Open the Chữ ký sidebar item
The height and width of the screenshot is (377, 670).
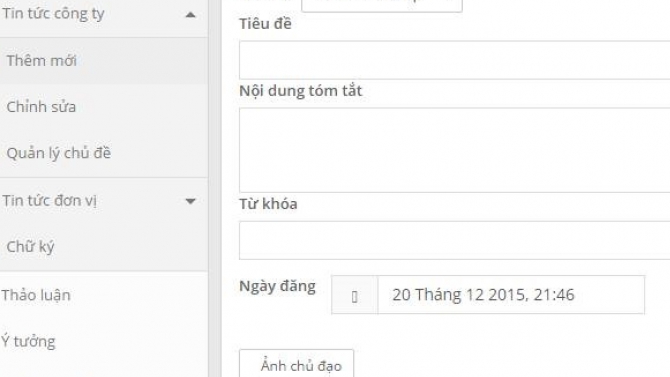[104, 247]
